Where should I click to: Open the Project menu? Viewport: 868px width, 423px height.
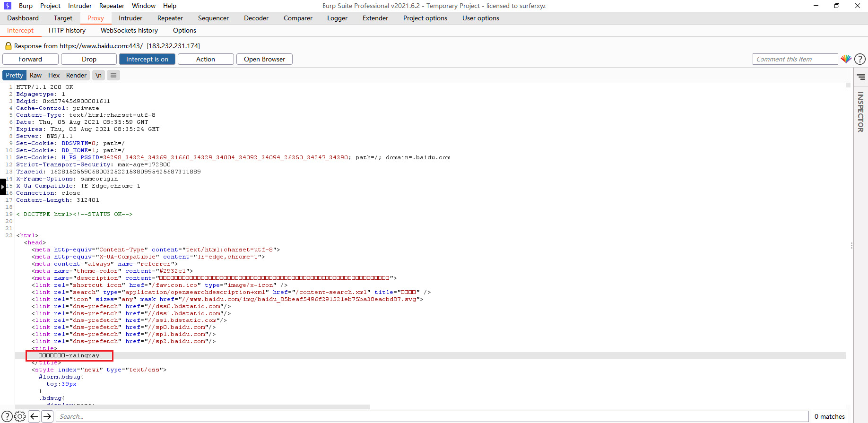[x=50, y=6]
